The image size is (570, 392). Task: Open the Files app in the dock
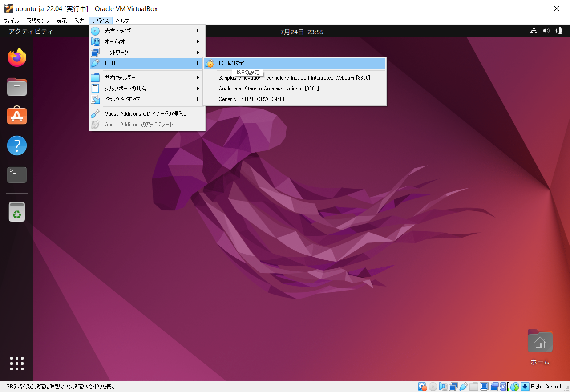[17, 87]
